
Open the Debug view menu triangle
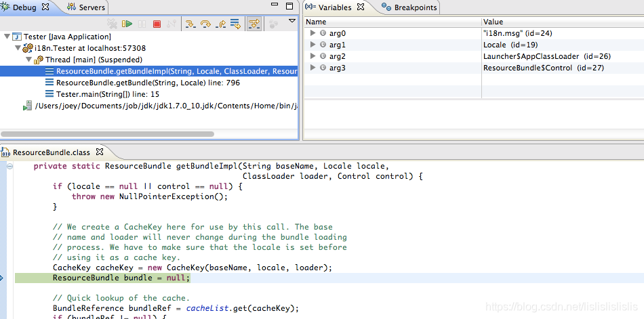pos(292,20)
